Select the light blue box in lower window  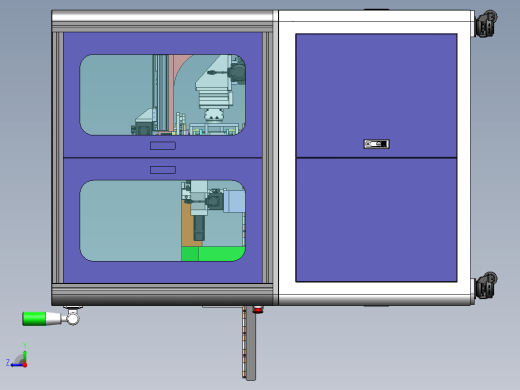coord(234,201)
